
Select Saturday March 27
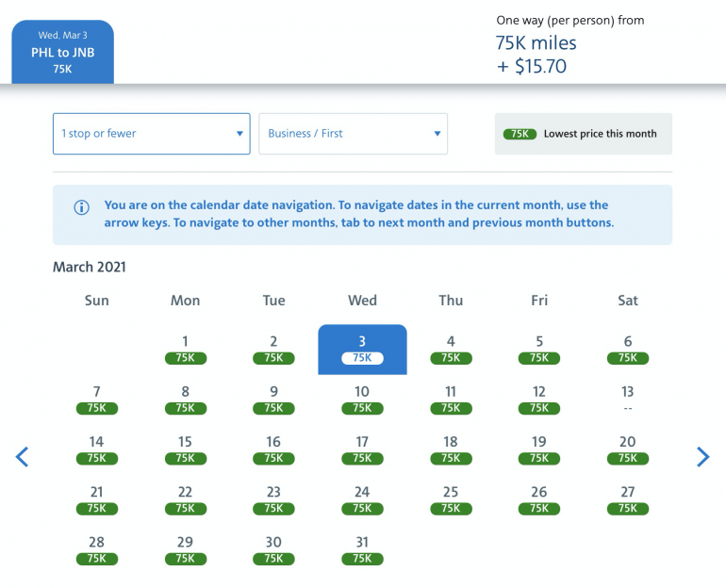(628, 498)
